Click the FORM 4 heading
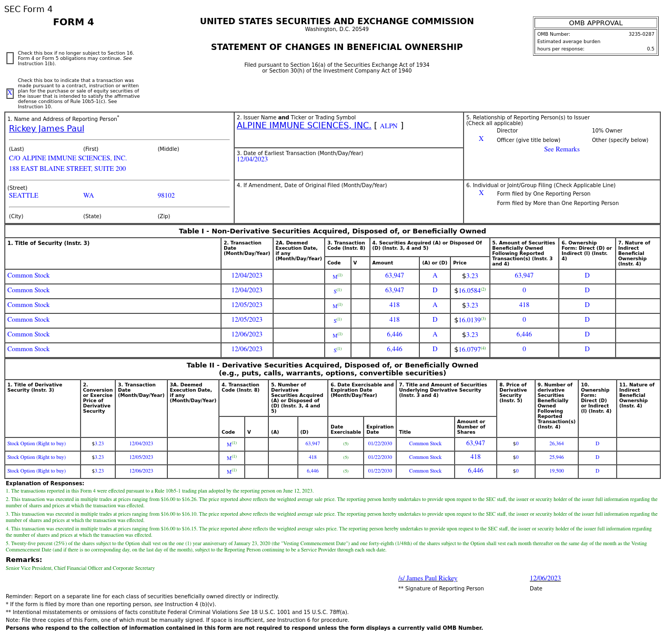Screen dimensions: 665x644 (x=74, y=22)
